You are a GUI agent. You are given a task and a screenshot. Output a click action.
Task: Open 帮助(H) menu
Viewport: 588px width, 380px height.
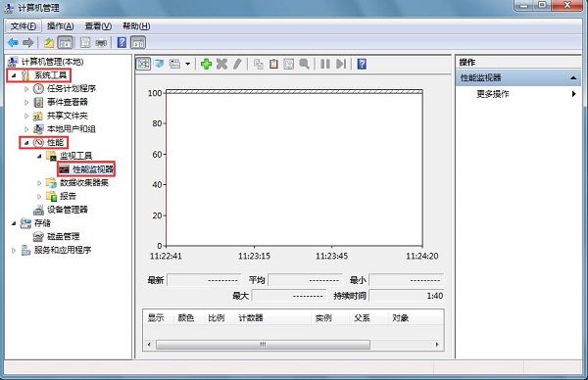tap(136, 25)
